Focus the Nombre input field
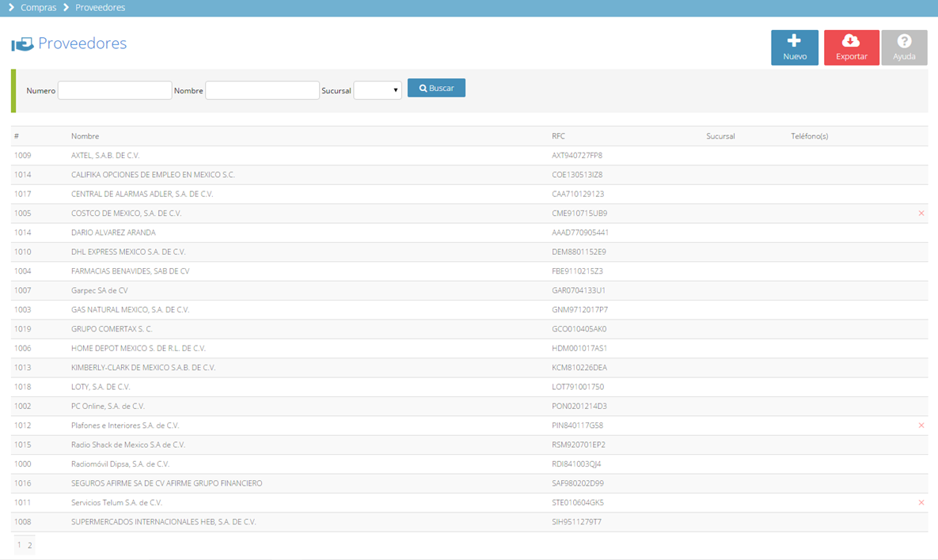 click(262, 90)
